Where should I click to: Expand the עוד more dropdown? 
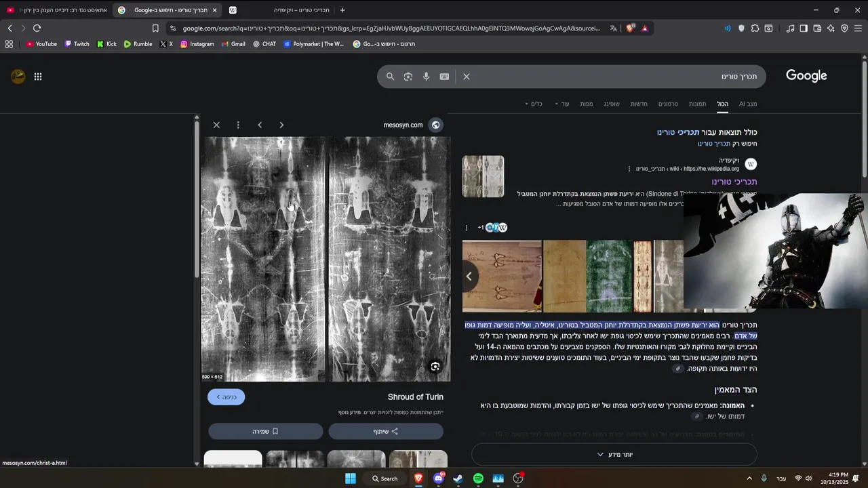click(562, 104)
